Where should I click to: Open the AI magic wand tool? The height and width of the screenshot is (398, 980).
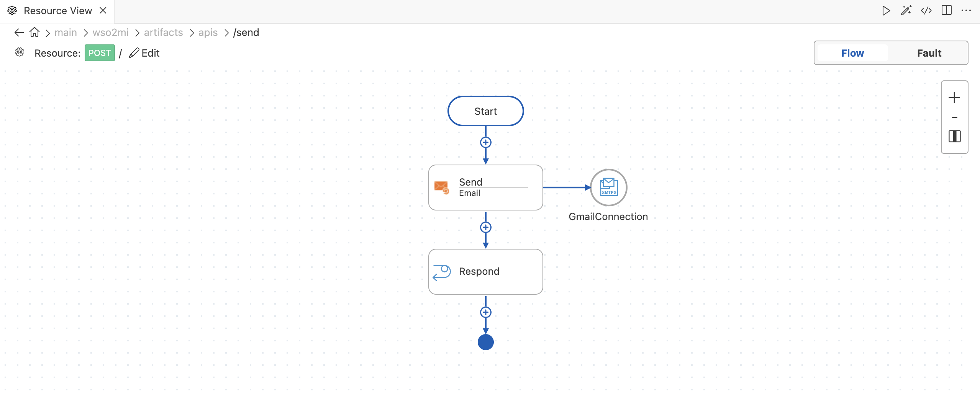click(906, 11)
